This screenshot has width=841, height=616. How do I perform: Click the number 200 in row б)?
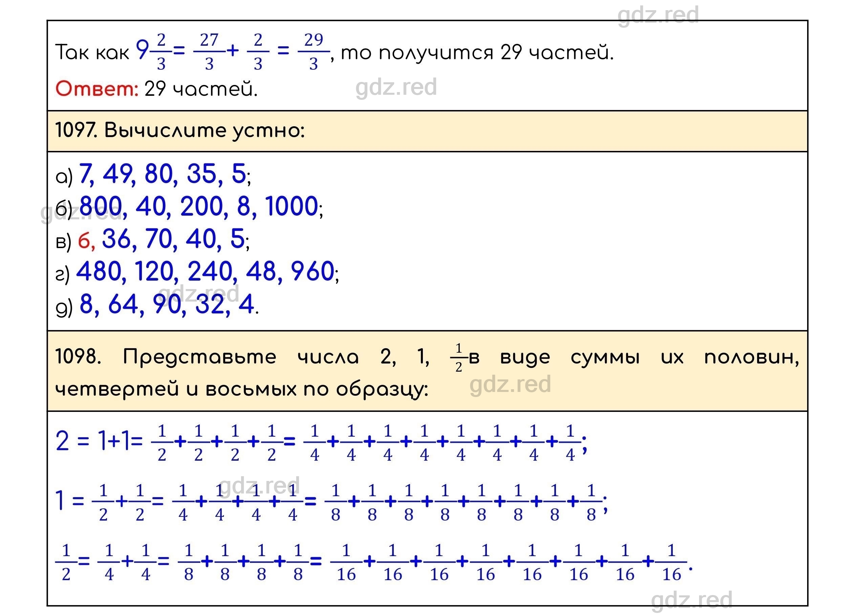click(x=202, y=206)
